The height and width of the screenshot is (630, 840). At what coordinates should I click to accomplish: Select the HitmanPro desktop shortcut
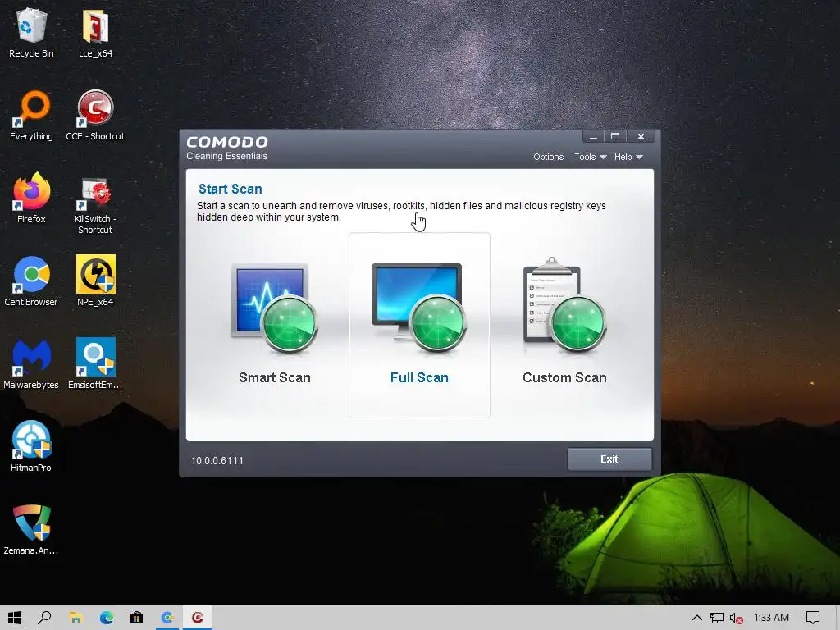31,447
